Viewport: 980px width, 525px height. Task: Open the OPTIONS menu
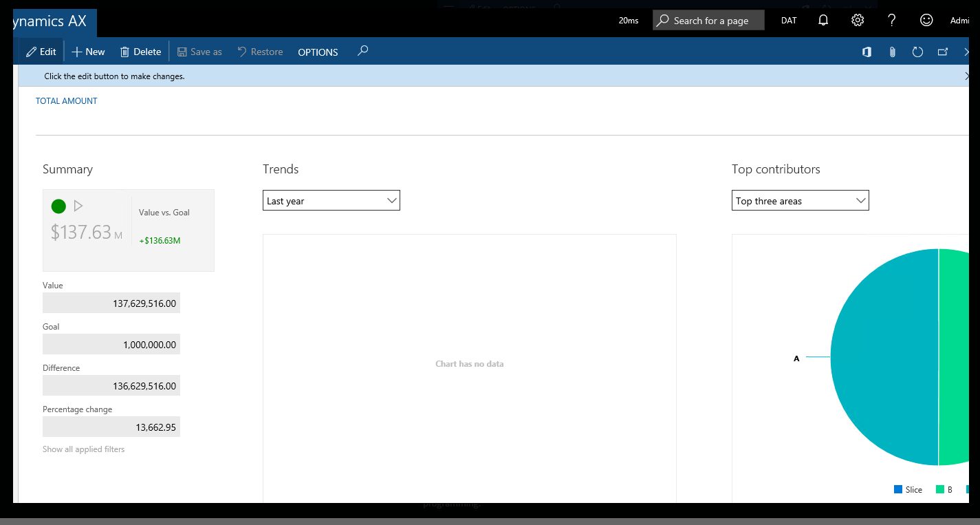pos(318,52)
